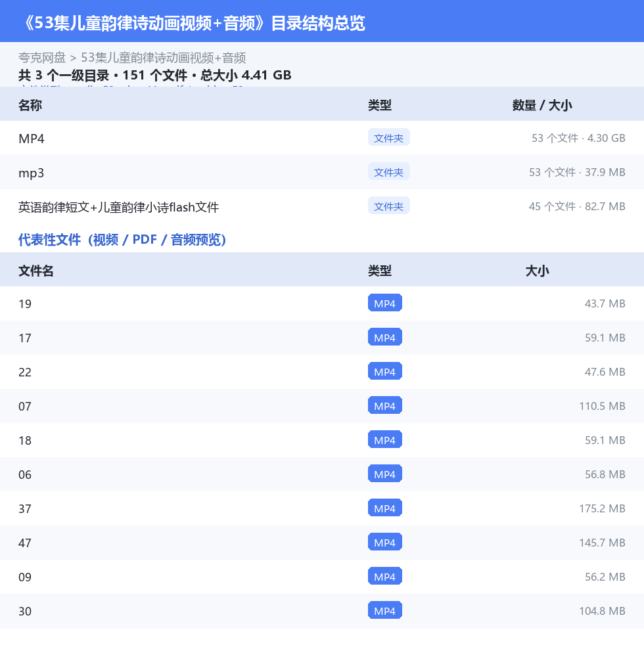Select file name 19

click(x=25, y=303)
